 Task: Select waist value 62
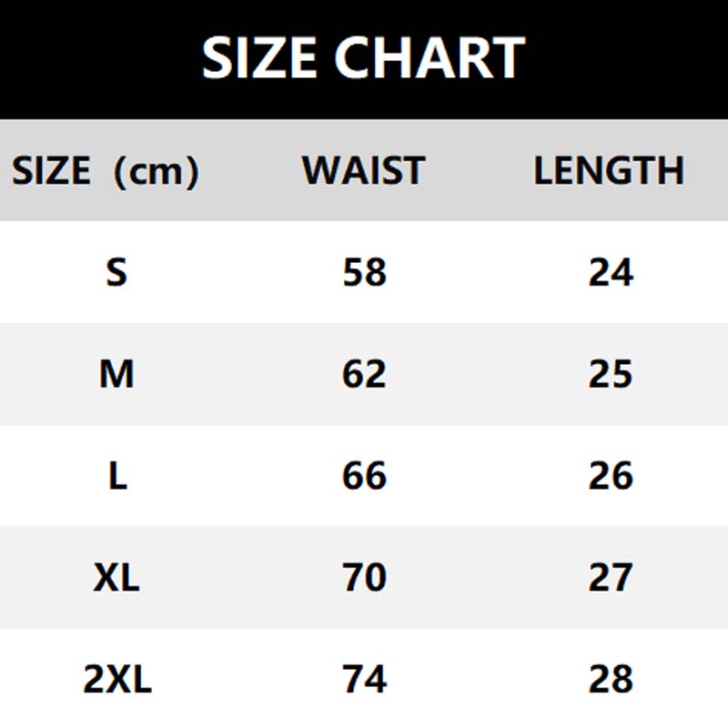(365, 374)
